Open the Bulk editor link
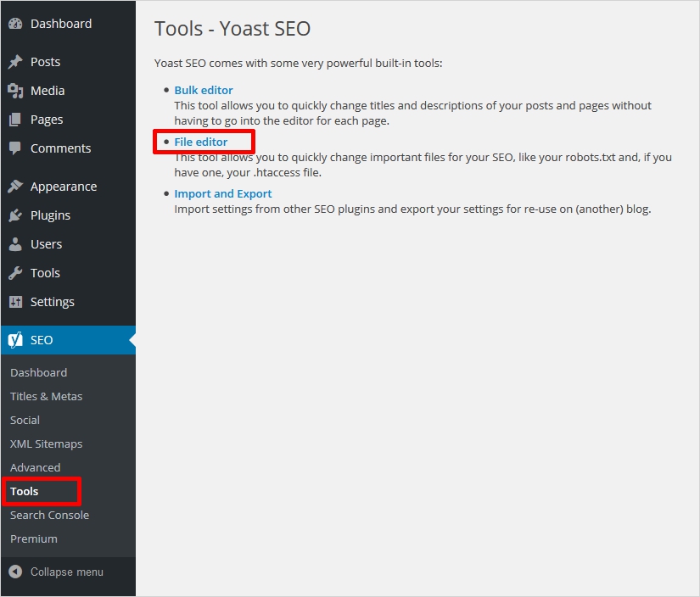The height and width of the screenshot is (597, 700). coord(204,90)
